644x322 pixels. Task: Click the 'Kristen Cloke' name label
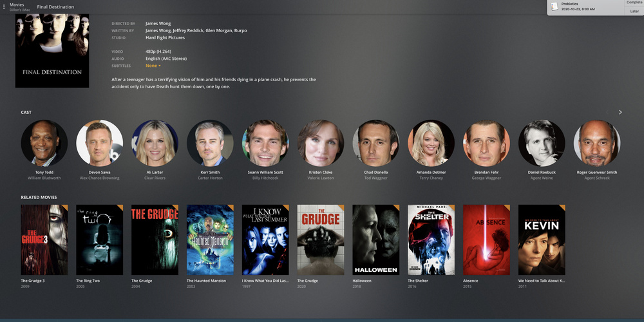[321, 173]
